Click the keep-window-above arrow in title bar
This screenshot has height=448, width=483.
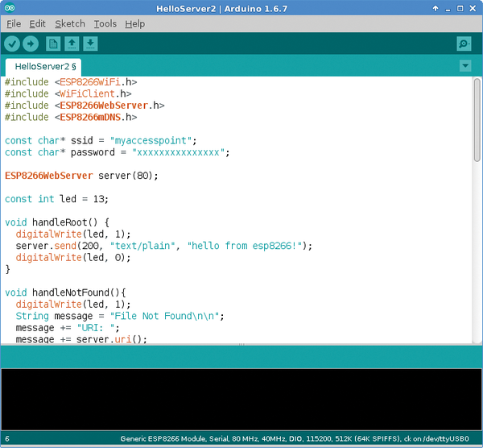click(436, 8)
